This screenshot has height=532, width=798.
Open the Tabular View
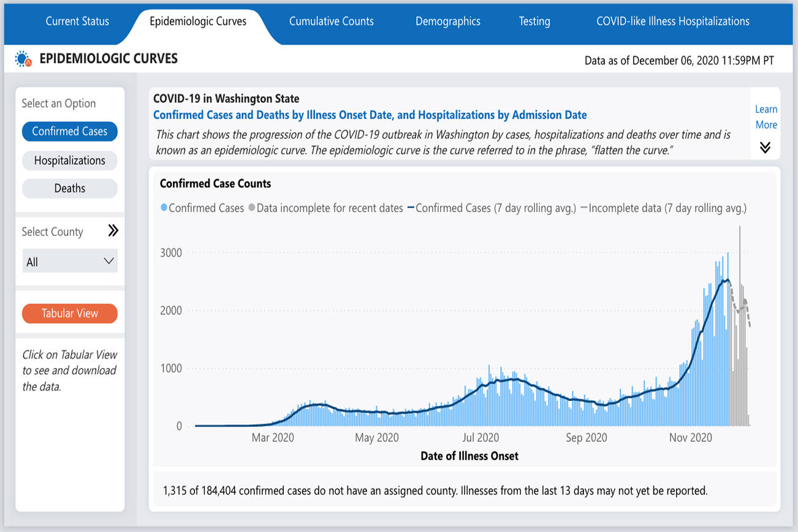(x=69, y=313)
